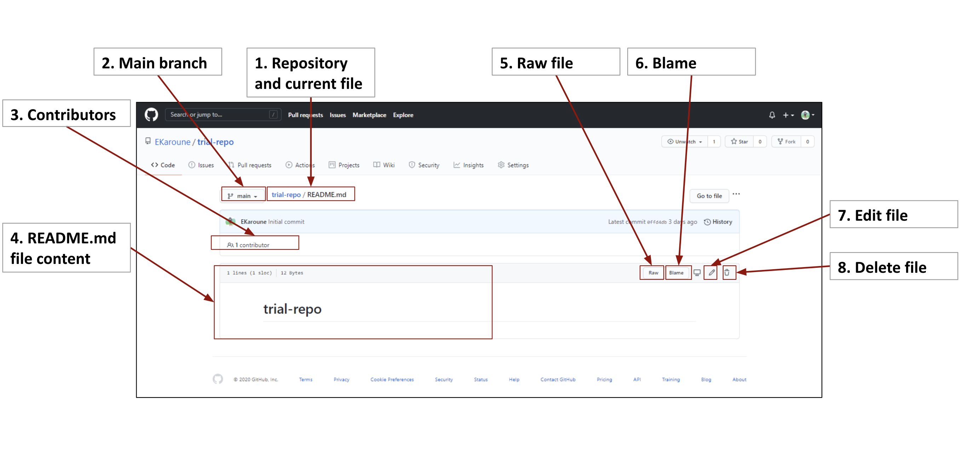The width and height of the screenshot is (980, 452).
Task: Select Marketplace in the top navigation
Action: [369, 115]
